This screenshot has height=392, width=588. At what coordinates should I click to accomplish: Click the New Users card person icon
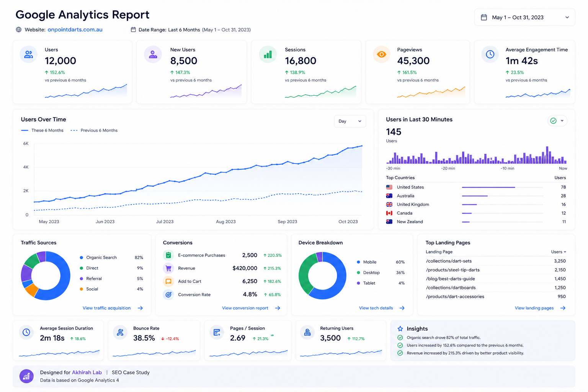point(153,54)
